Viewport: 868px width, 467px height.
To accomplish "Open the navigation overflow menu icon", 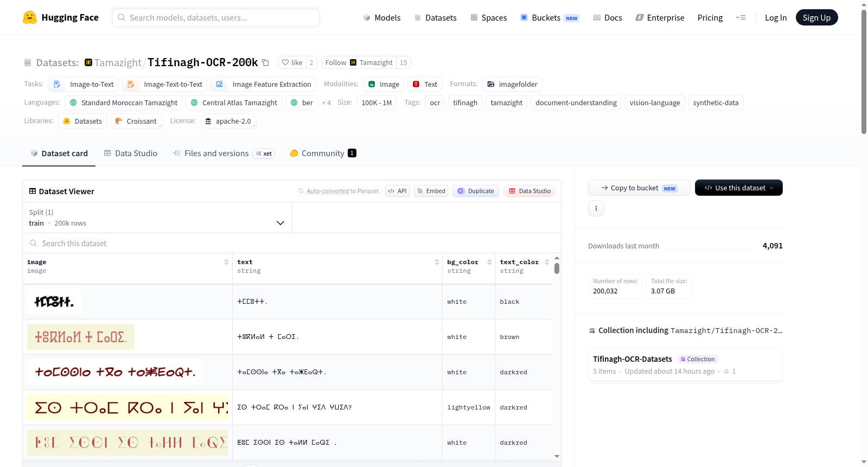I will click(x=741, y=17).
